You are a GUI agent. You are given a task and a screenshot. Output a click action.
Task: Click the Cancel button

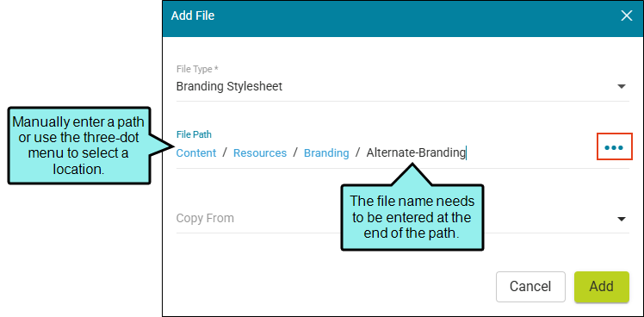(530, 287)
